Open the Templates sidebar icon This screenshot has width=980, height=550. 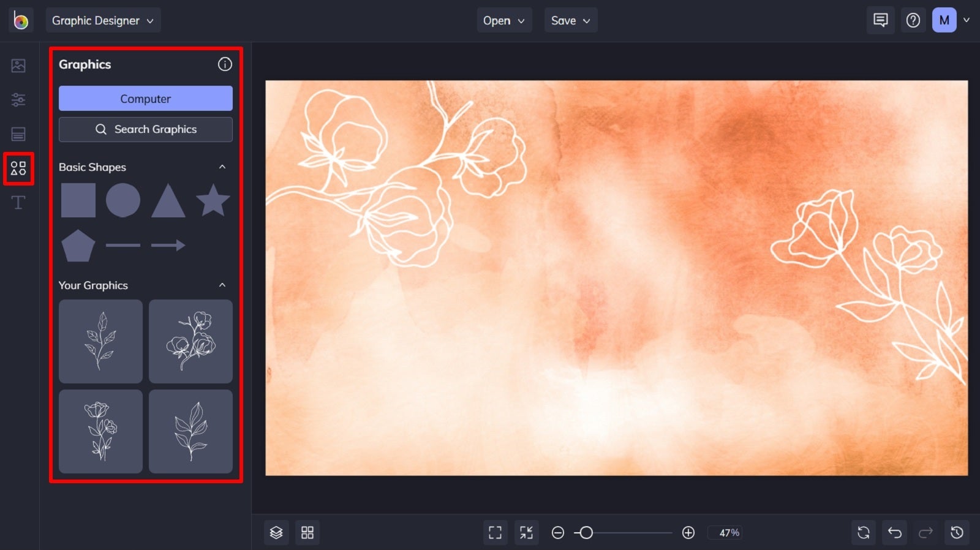[18, 134]
